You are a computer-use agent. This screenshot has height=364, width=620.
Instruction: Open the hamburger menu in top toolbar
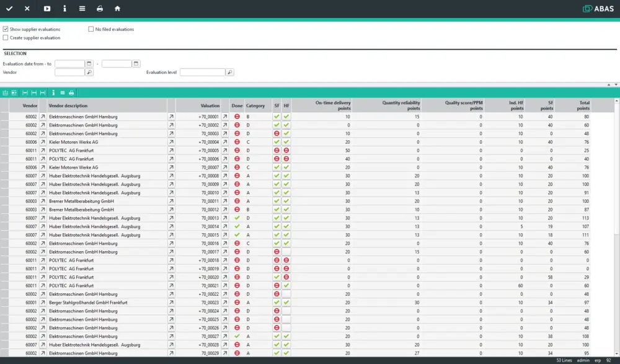pyautogui.click(x=82, y=8)
